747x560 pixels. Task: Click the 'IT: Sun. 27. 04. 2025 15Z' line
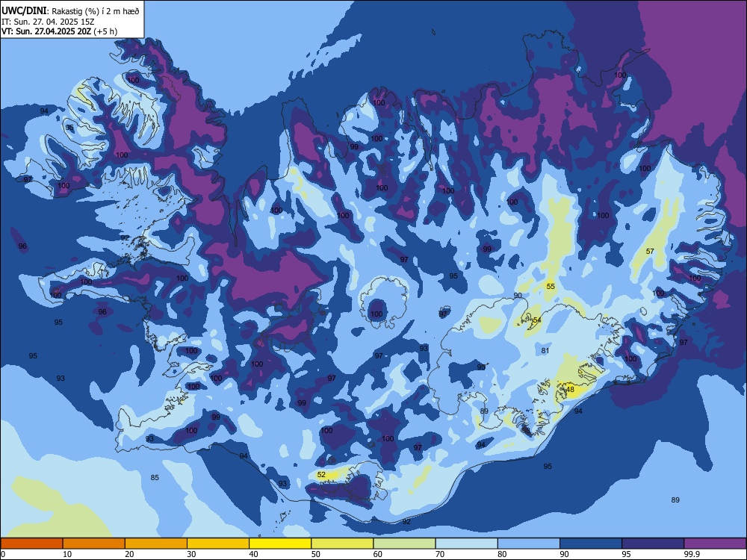coord(48,22)
